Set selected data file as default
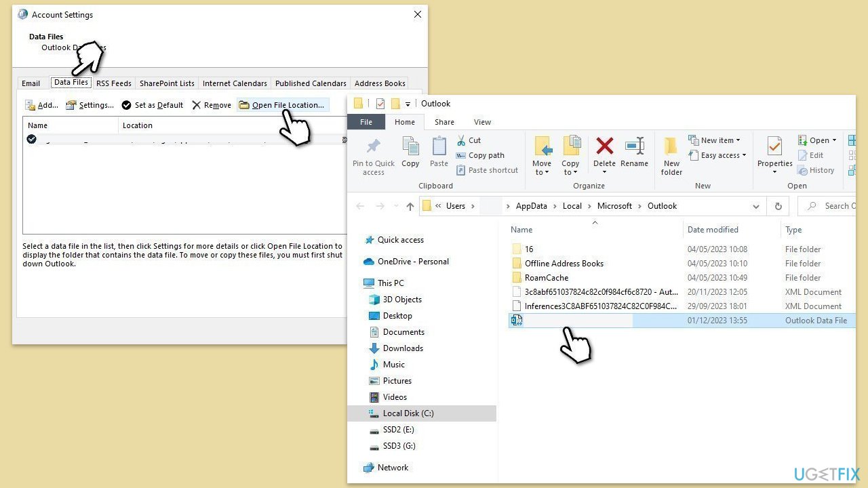This screenshot has width=868, height=488. coord(153,105)
